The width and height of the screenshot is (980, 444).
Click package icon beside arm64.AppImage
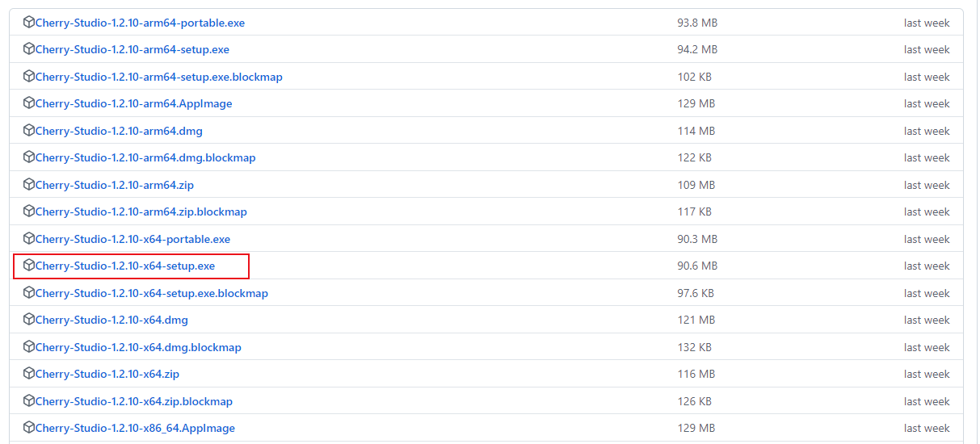pyautogui.click(x=29, y=103)
